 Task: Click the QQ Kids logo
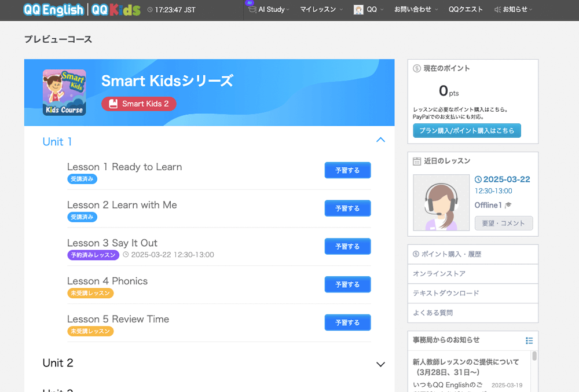116,10
